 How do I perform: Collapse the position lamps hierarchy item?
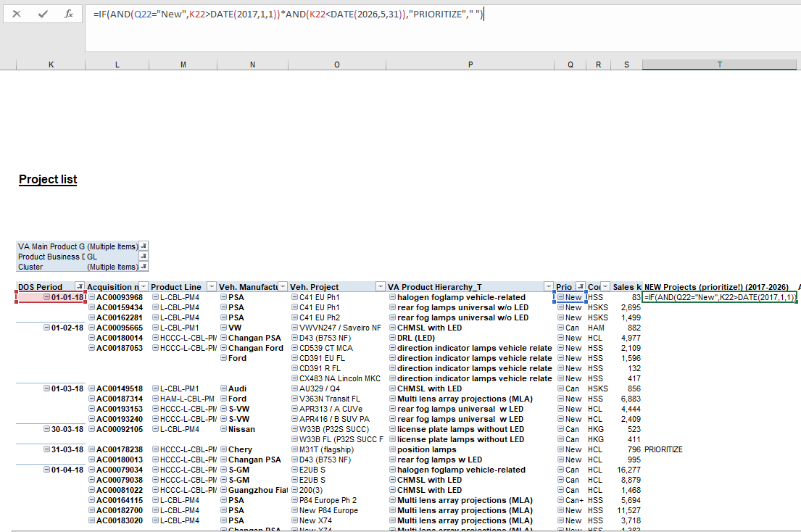[392, 449]
